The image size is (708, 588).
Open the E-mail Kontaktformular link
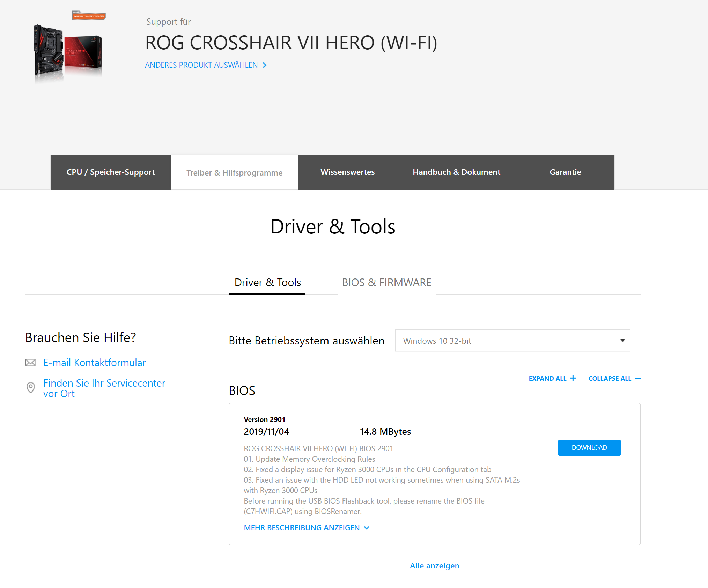tap(94, 363)
